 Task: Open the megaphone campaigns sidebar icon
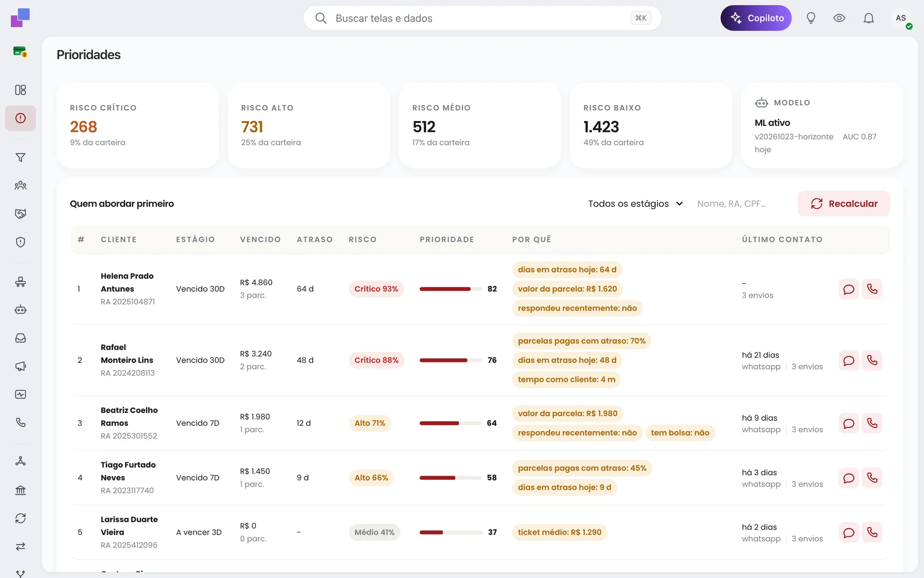tap(20, 366)
